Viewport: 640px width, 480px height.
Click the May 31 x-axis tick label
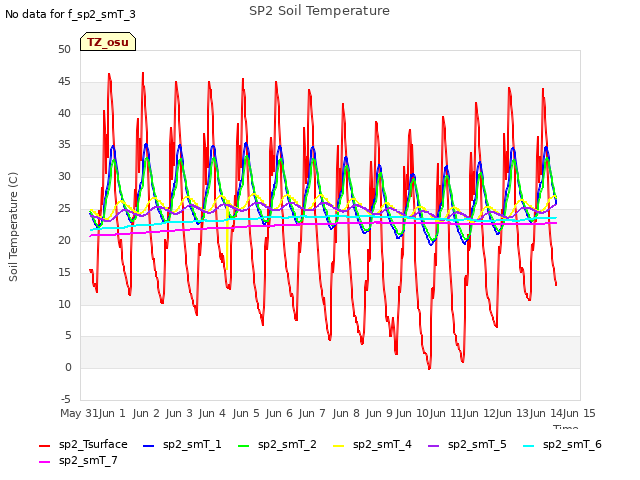[79, 413]
